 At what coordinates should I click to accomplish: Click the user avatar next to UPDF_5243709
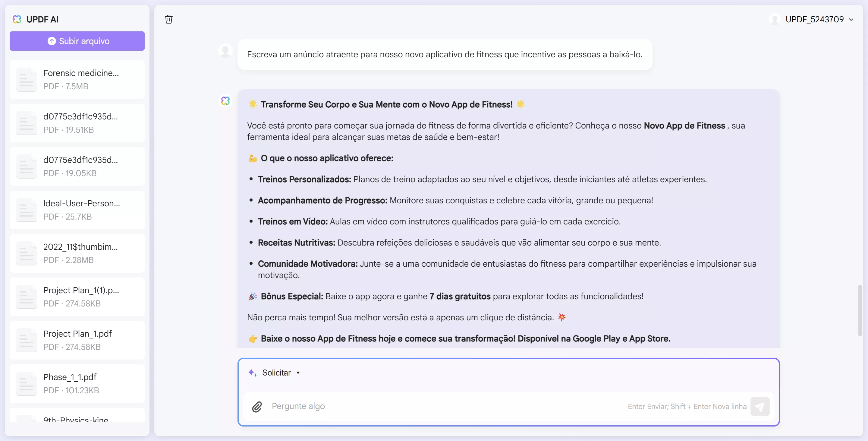pyautogui.click(x=775, y=19)
